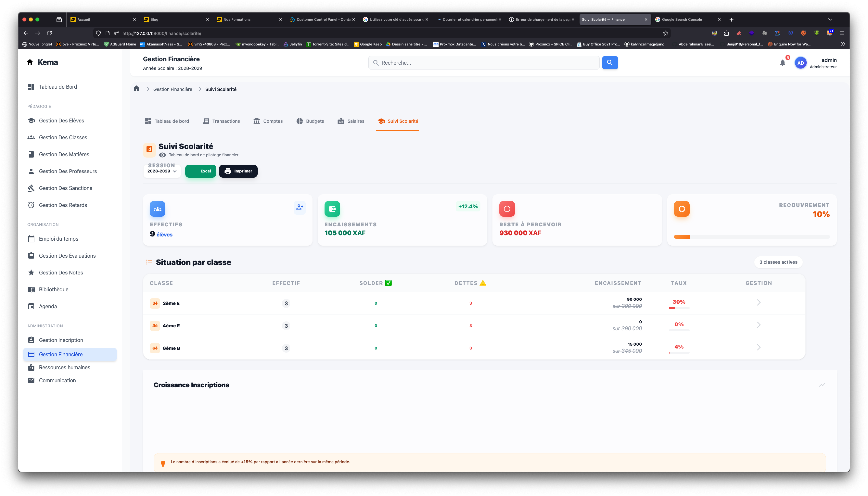Click the green check beside SOLDER header

(x=388, y=283)
